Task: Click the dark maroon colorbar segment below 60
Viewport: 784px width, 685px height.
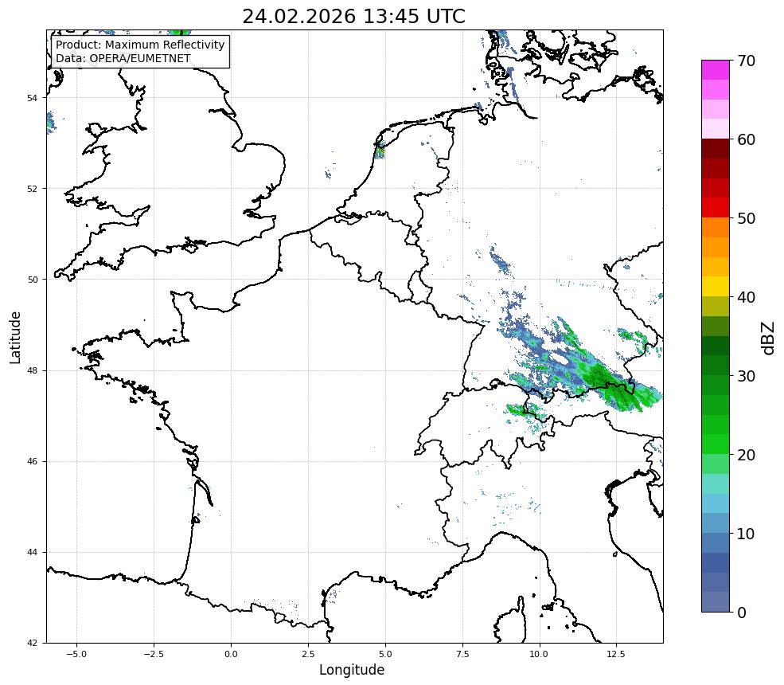Action: tap(716, 149)
